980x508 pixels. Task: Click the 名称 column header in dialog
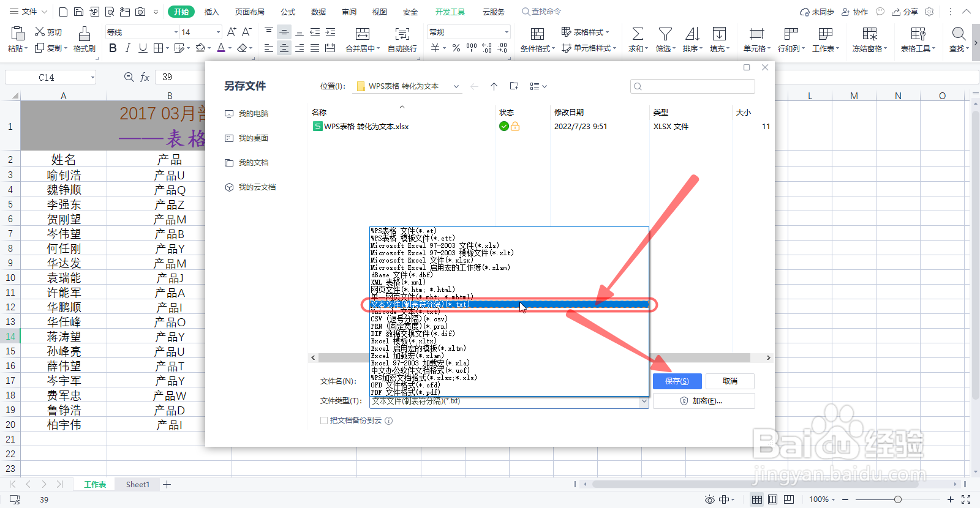(x=319, y=113)
